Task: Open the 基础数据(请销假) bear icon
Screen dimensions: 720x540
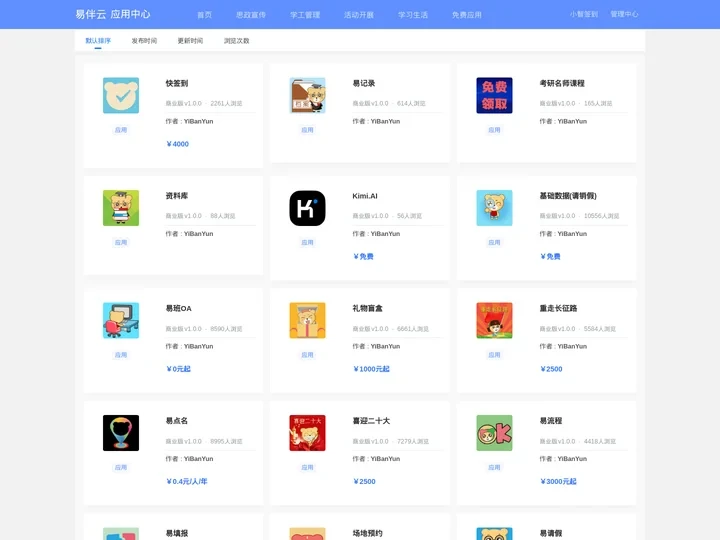Action: 494,208
